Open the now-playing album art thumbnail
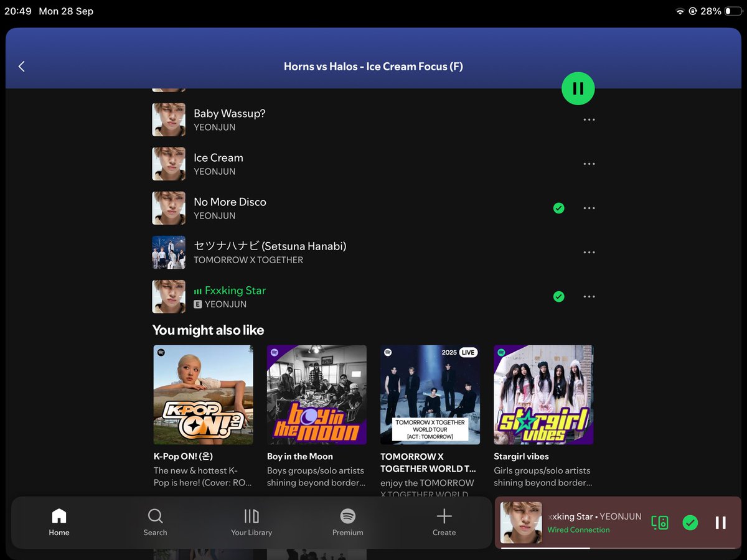This screenshot has height=560, width=747. pos(521,523)
